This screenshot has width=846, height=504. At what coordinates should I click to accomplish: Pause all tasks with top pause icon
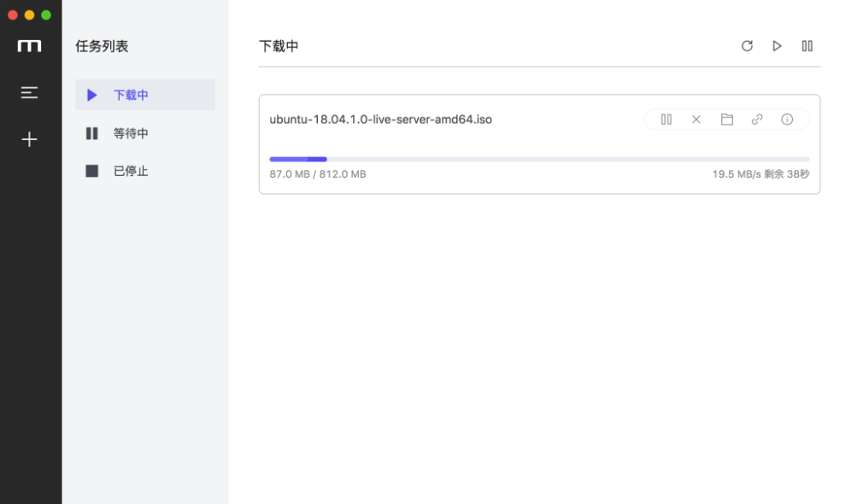point(807,46)
